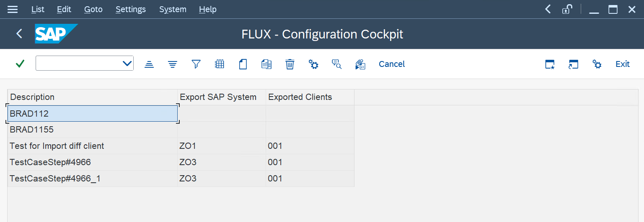Click the new window star icon
Image resolution: width=644 pixels, height=222 pixels.
[x=550, y=64]
